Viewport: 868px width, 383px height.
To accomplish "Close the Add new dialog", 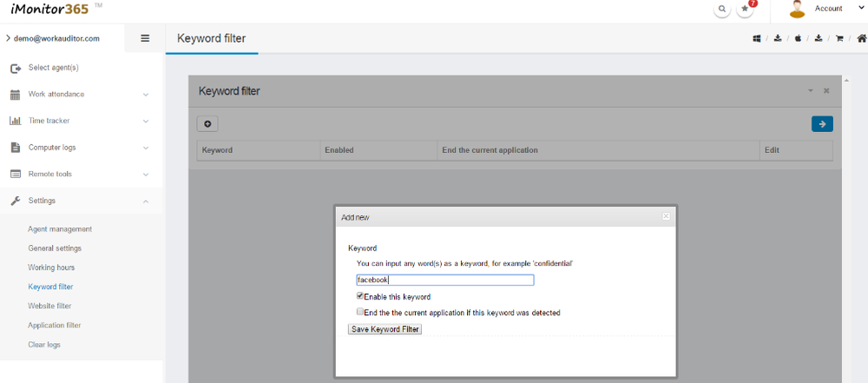I will (x=666, y=217).
